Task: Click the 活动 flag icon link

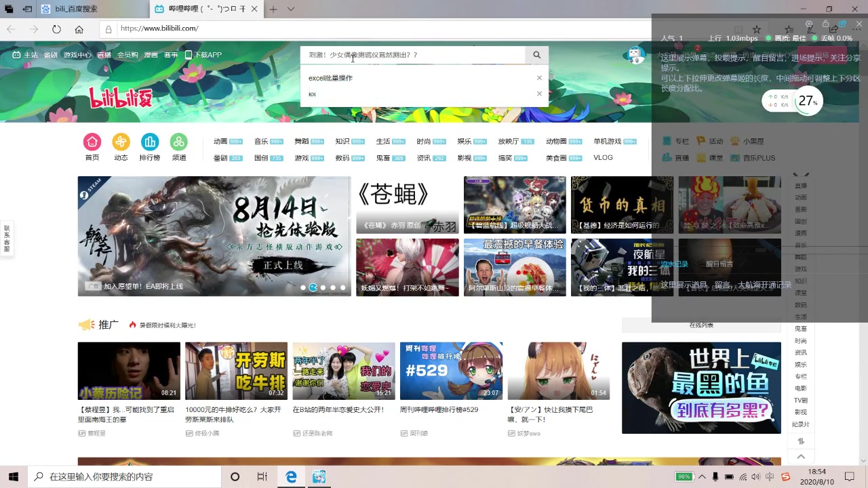Action: point(710,142)
